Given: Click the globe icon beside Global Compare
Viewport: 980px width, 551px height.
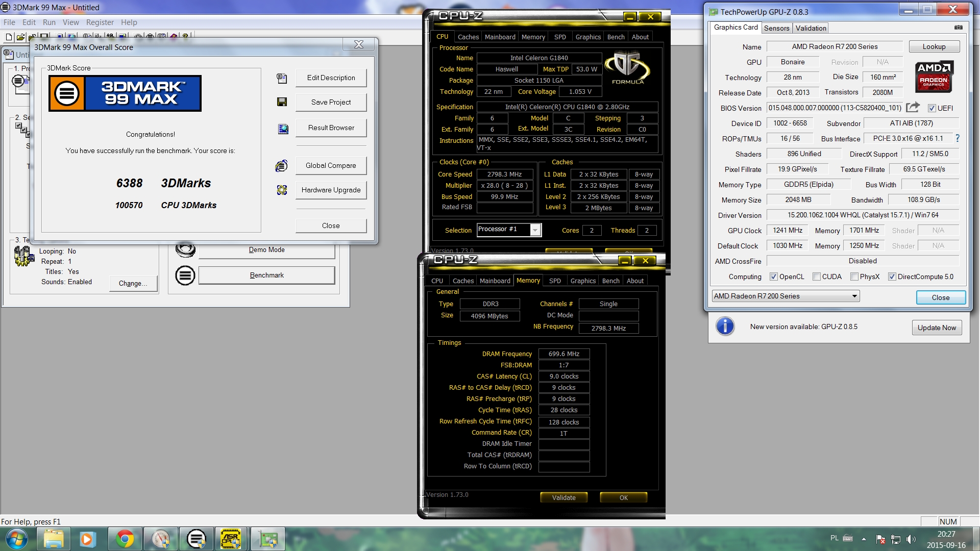Looking at the screenshot, I should [281, 166].
